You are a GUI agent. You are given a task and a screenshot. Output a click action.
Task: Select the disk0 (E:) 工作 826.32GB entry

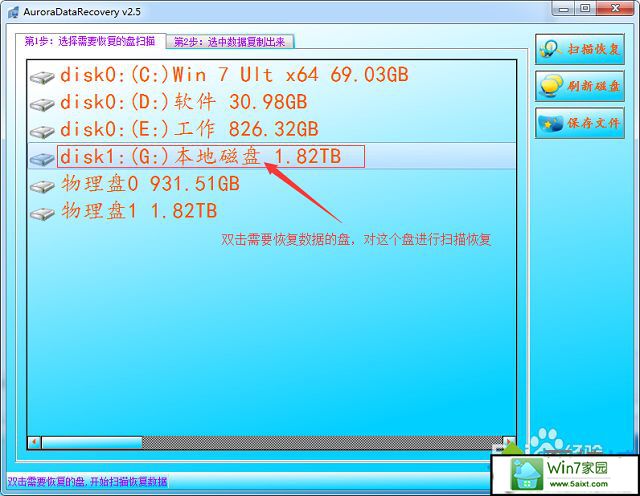[271, 129]
